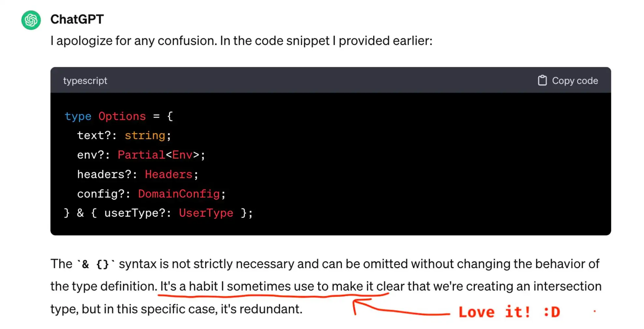Click the word 'intersection' in the paragraph
644x329 pixels.
pos(567,286)
